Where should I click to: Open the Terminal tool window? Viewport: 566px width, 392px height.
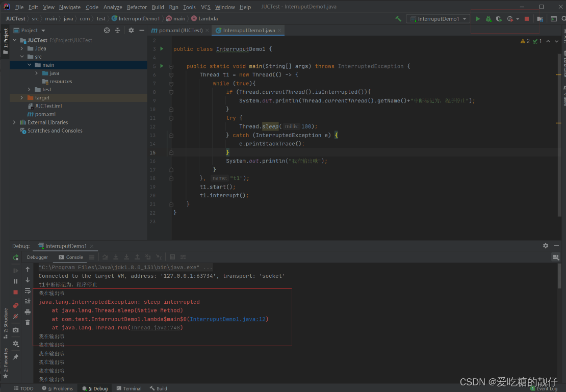tap(129, 388)
